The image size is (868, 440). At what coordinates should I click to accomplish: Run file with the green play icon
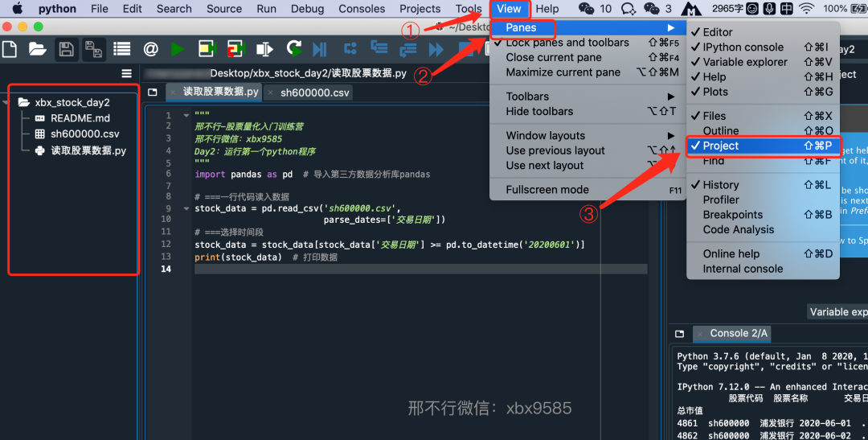tap(178, 49)
